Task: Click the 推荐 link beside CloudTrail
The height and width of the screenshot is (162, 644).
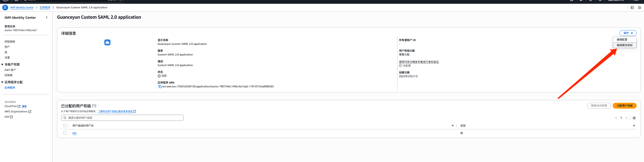Action: click(24, 106)
